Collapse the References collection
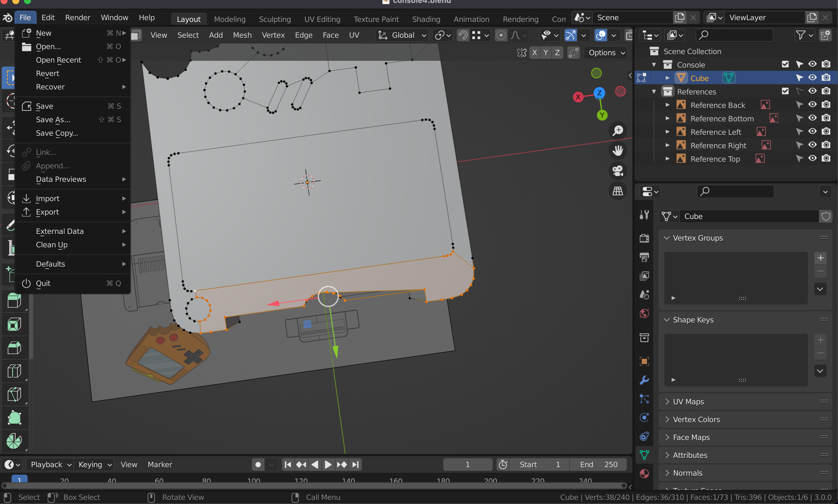 [x=654, y=92]
